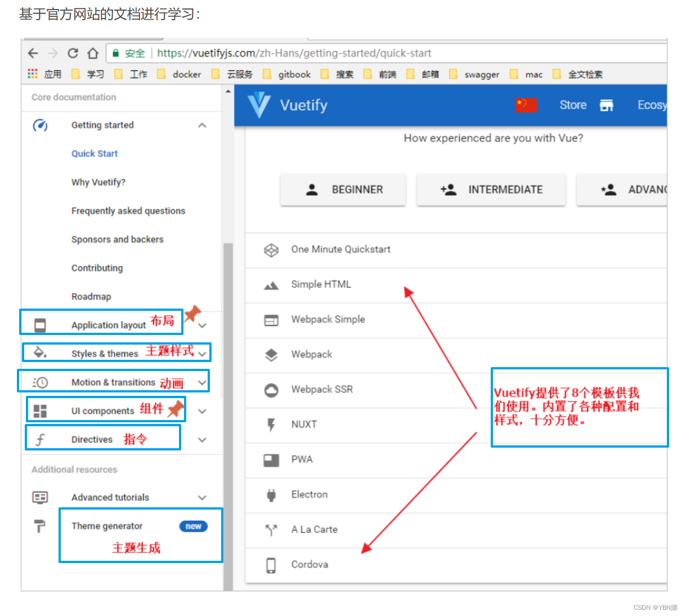This screenshot has height=616, width=686.
Task: Select the Styles & themes paint bucket icon
Action: (40, 353)
